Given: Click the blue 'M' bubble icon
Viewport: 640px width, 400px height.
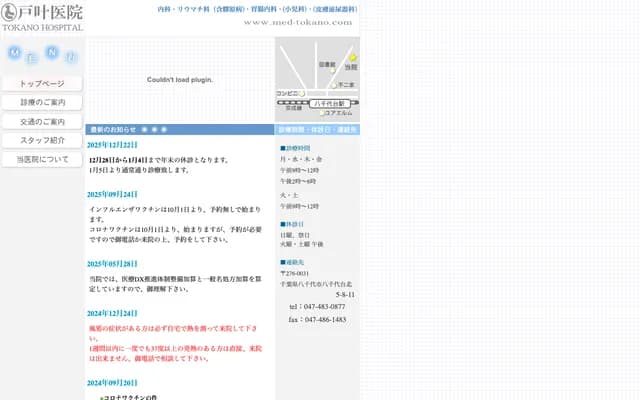Looking at the screenshot, I should point(14,52).
